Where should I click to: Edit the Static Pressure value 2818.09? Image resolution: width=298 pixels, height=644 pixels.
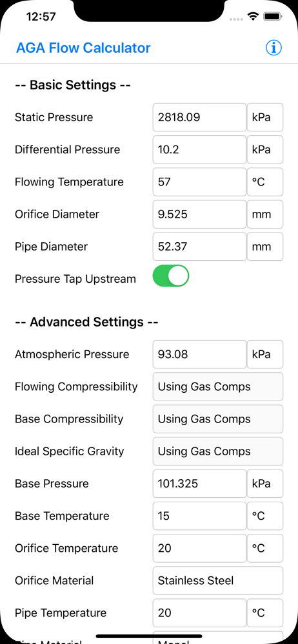point(199,117)
